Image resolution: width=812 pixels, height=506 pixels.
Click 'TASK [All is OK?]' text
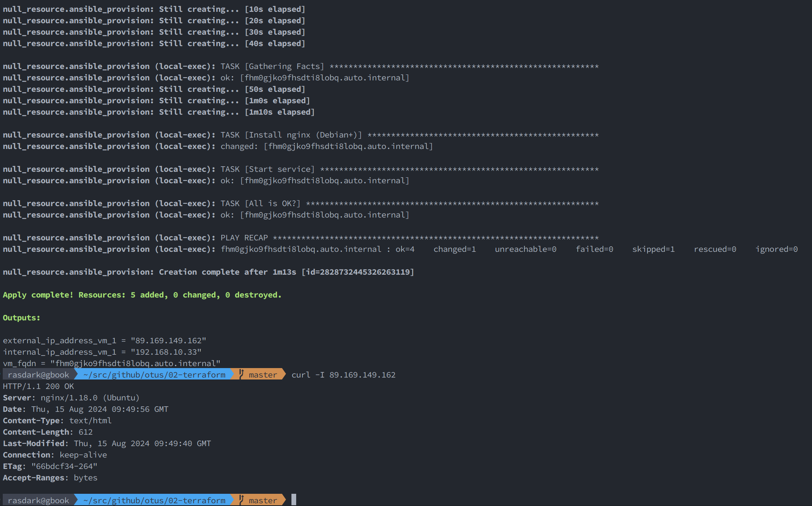tap(260, 203)
